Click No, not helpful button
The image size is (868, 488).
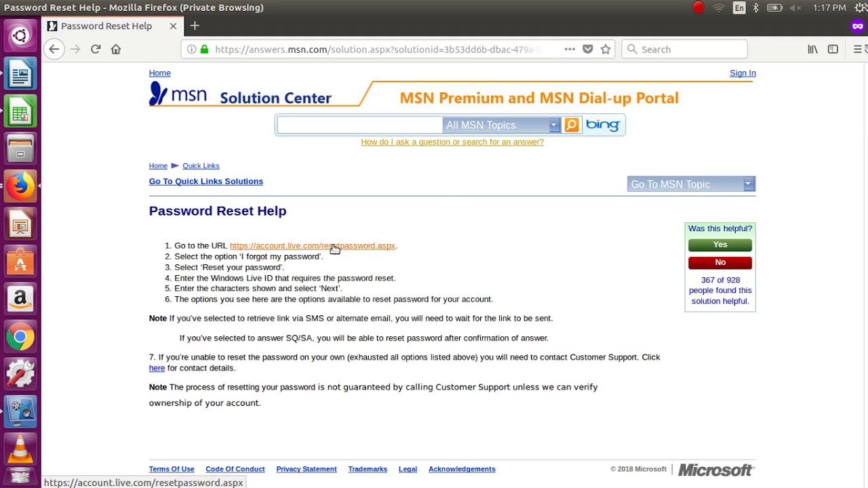pos(720,262)
